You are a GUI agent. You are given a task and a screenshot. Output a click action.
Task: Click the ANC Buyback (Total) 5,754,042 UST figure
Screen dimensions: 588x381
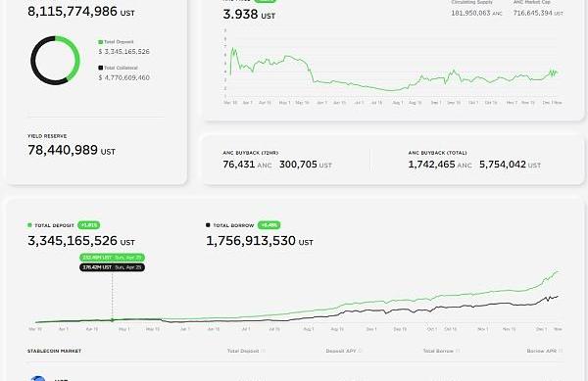(x=510, y=165)
